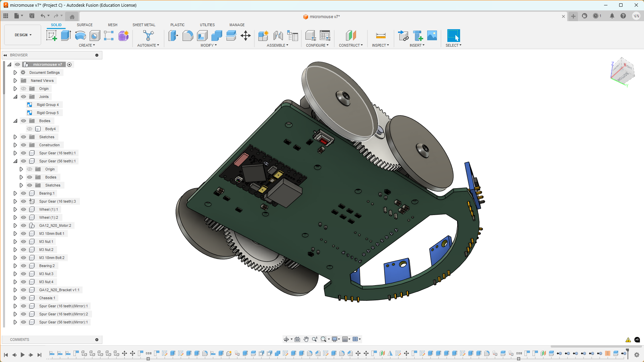The height and width of the screenshot is (362, 644).
Task: Click the Save icon in the top toolbar
Action: pyautogui.click(x=32, y=16)
